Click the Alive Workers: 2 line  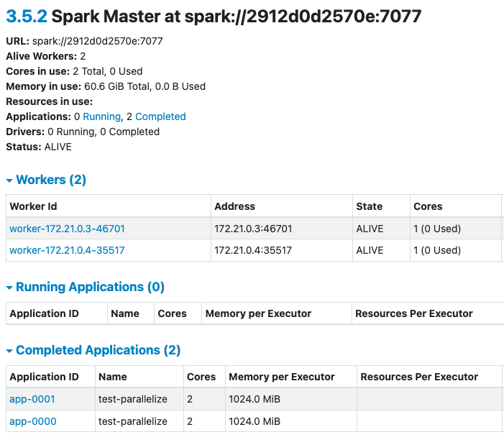coord(46,56)
